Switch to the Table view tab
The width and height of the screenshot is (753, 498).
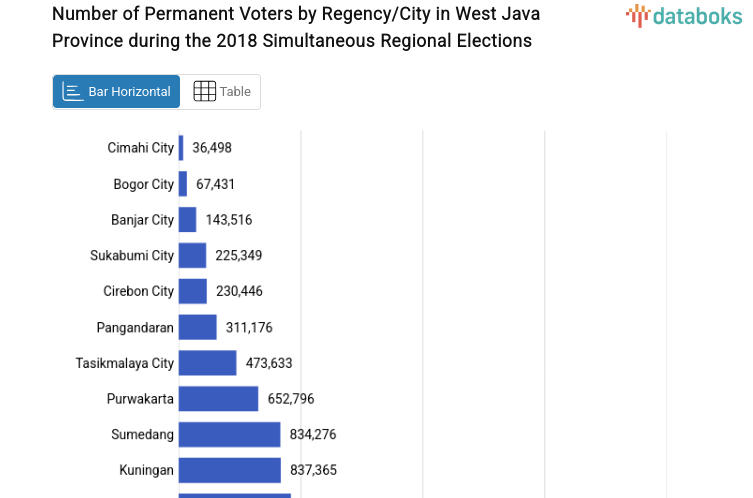point(222,91)
